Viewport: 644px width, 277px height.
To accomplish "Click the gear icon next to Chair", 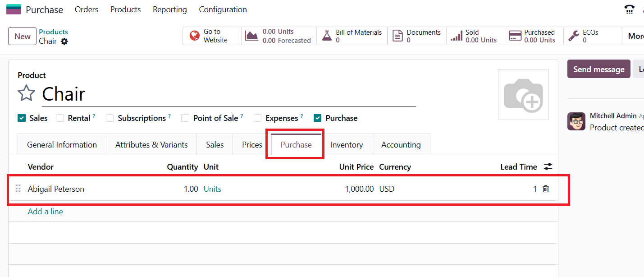I will coord(64,41).
